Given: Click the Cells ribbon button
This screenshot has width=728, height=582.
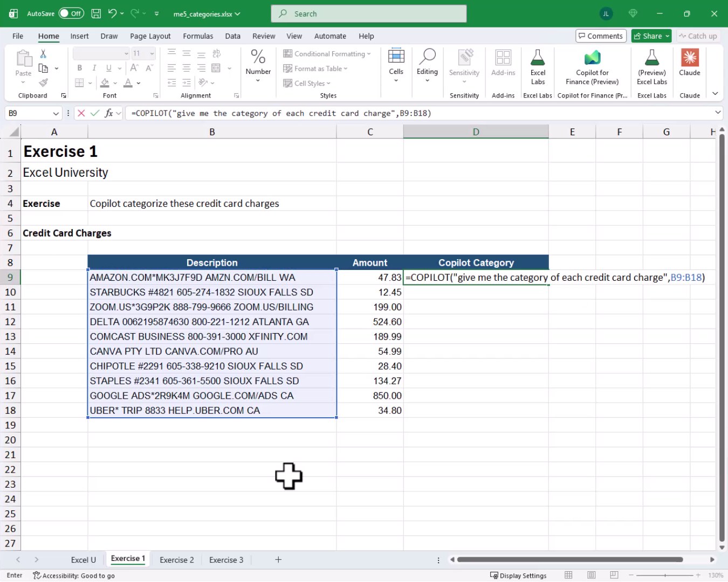Looking at the screenshot, I should (x=396, y=65).
